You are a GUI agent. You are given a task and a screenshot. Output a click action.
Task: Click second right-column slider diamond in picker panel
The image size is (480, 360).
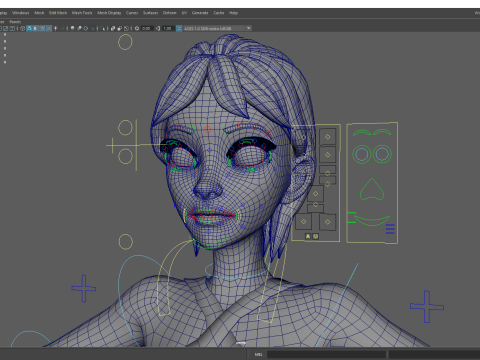(x=328, y=155)
